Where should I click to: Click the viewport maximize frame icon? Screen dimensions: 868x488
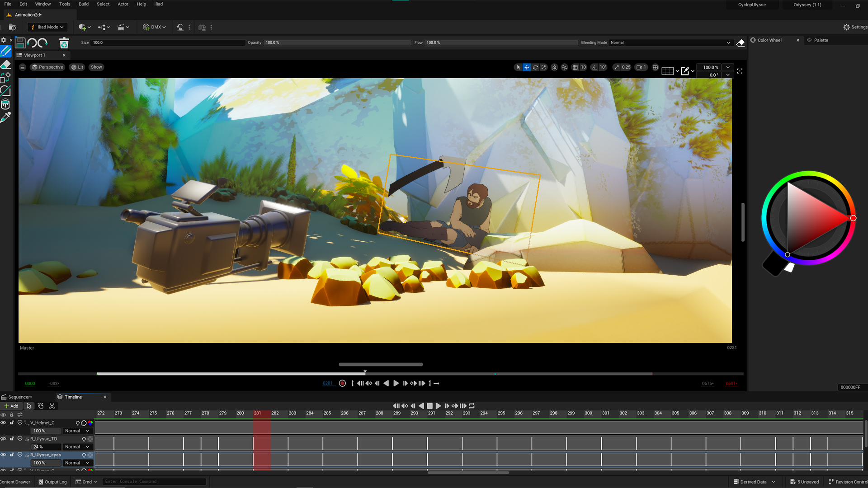(x=740, y=71)
